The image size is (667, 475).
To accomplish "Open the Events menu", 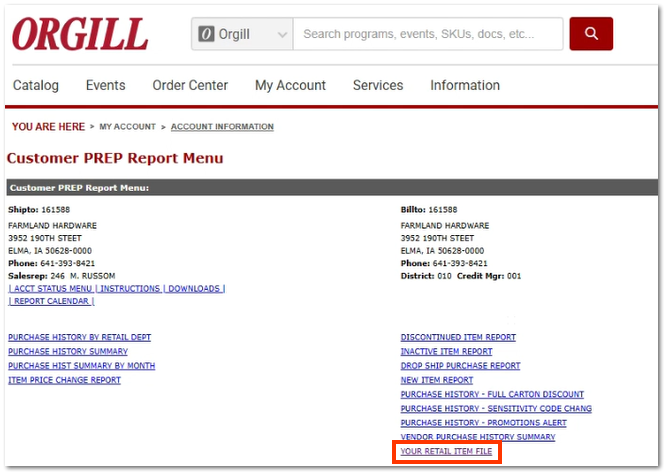I will pos(105,85).
